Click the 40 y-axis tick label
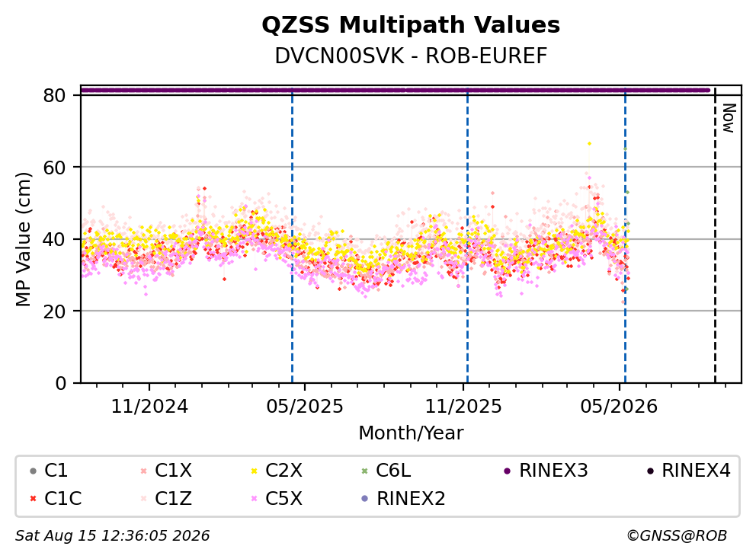The width and height of the screenshot is (756, 559). [x=54, y=239]
